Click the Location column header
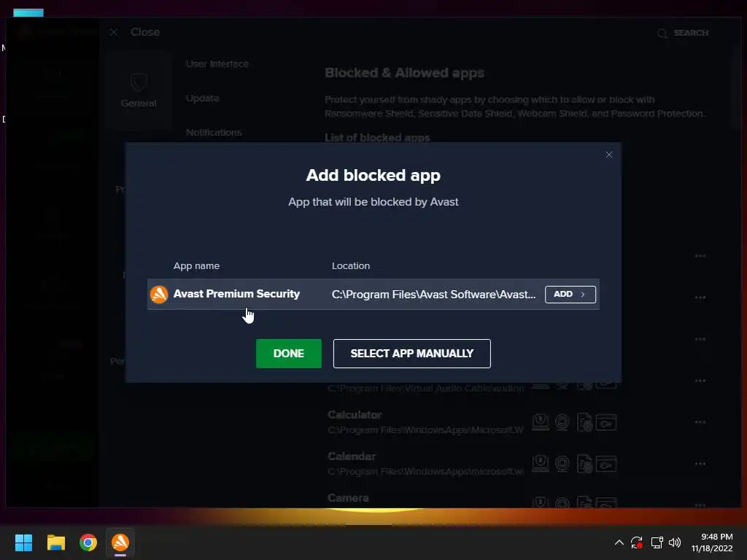 tap(351, 265)
